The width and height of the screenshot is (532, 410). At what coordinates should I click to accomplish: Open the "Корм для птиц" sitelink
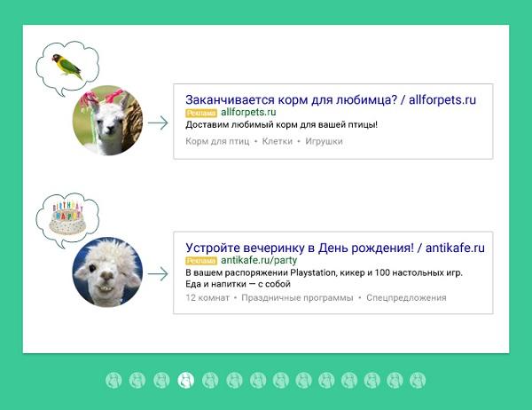pyautogui.click(x=217, y=141)
